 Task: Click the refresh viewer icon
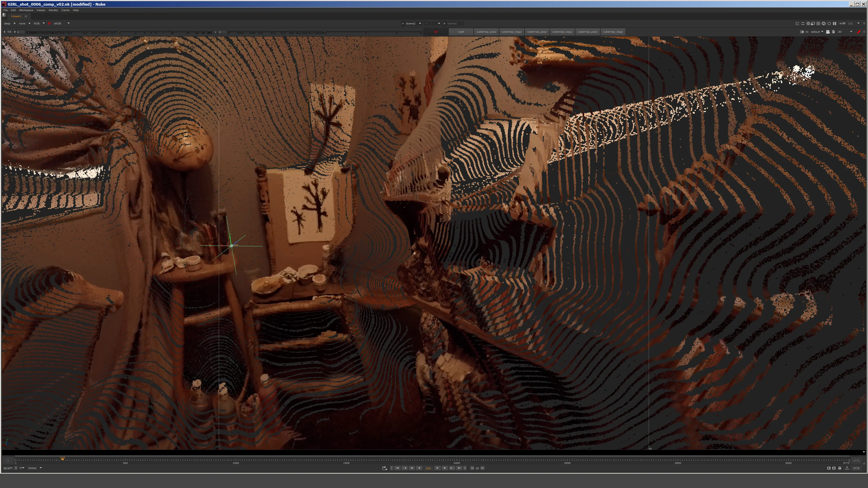pyautogui.click(x=823, y=23)
